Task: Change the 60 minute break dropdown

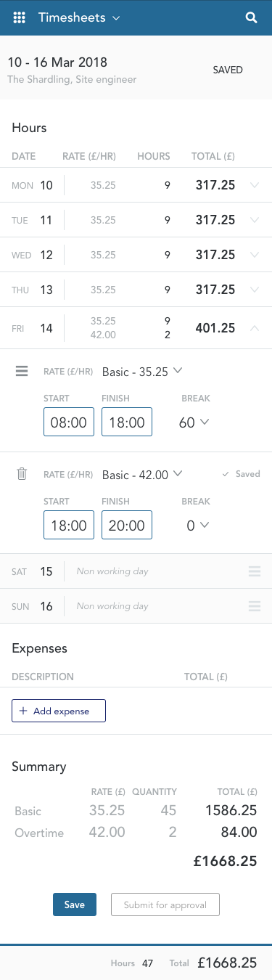Action: 194,422
